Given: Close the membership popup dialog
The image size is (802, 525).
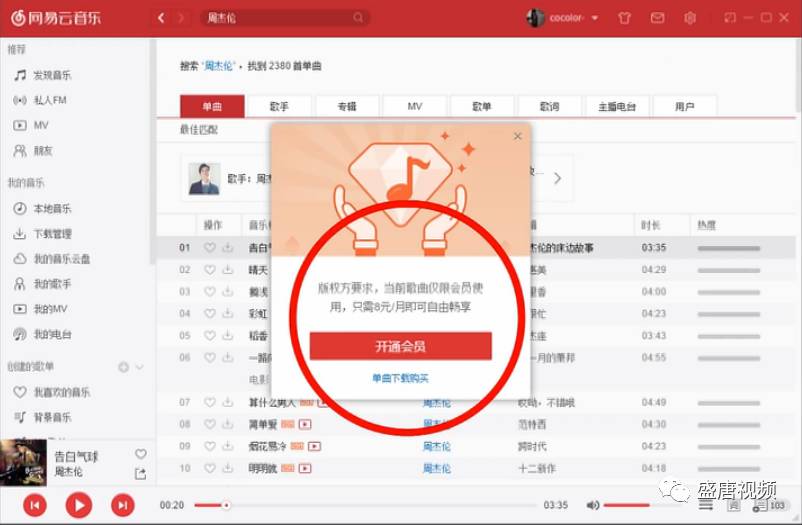Looking at the screenshot, I should [x=518, y=136].
